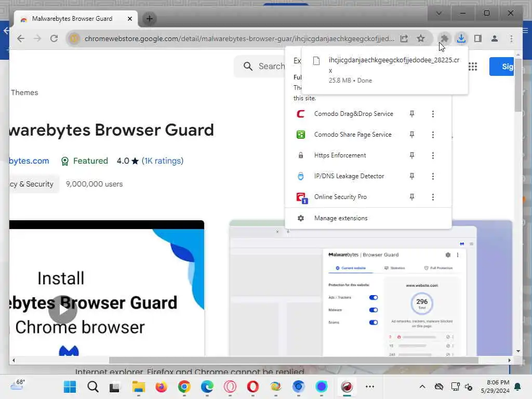Screen dimensions: 532x399
Task: Close the Malwarebytes Browser Guard tab
Action: [129, 19]
